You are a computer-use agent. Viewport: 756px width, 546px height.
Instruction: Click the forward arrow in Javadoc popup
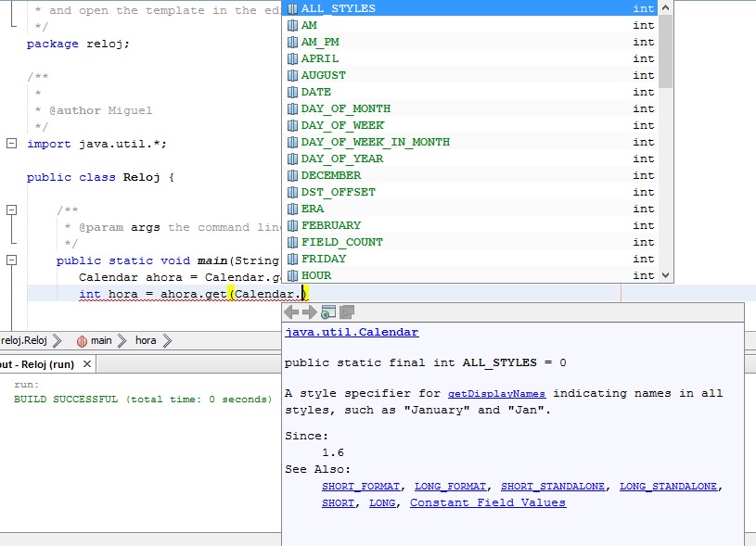click(x=310, y=312)
